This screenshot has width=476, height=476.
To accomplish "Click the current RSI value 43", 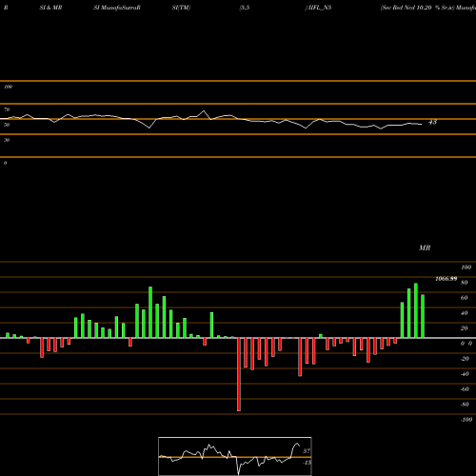I will tap(432, 122).
